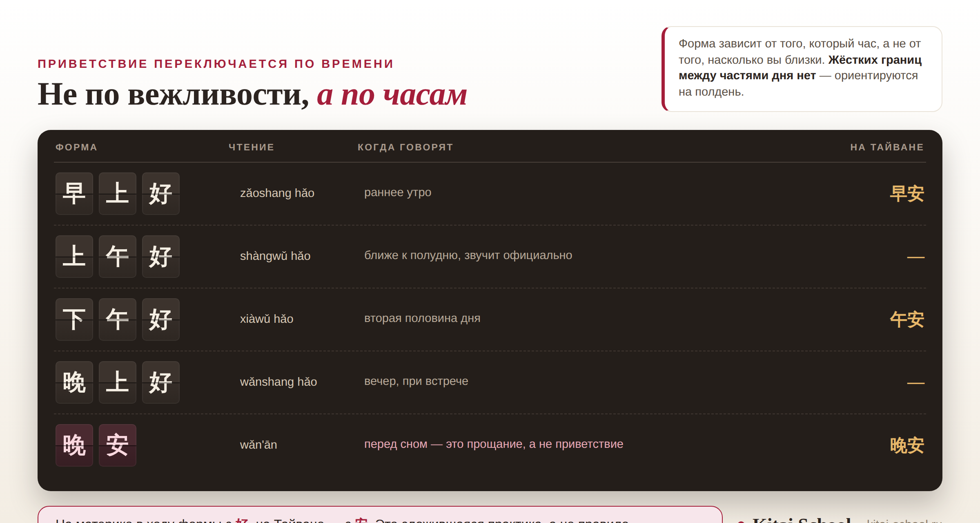Click the note перед сном — это прощание
This screenshot has width=980, height=523.
(494, 444)
